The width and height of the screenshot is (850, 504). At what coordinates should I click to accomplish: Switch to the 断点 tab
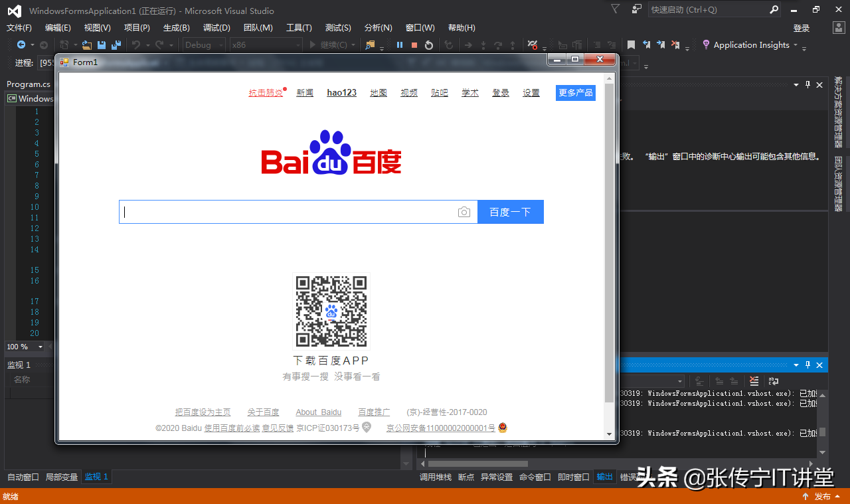[x=466, y=477]
